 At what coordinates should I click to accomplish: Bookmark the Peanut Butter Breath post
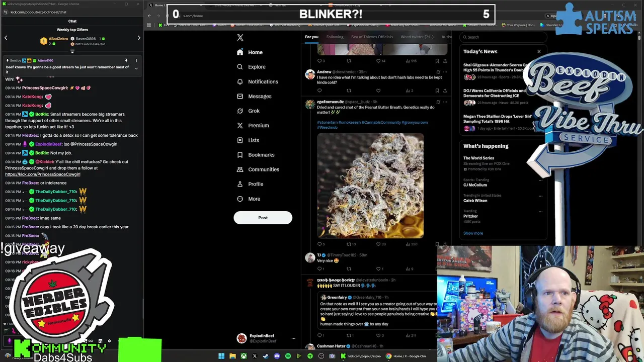[437, 244]
